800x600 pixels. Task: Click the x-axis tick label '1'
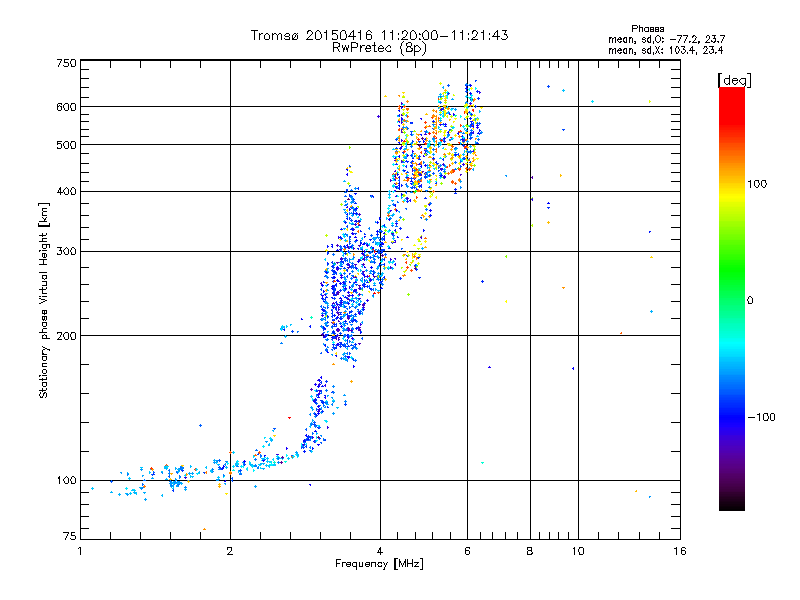[80, 551]
